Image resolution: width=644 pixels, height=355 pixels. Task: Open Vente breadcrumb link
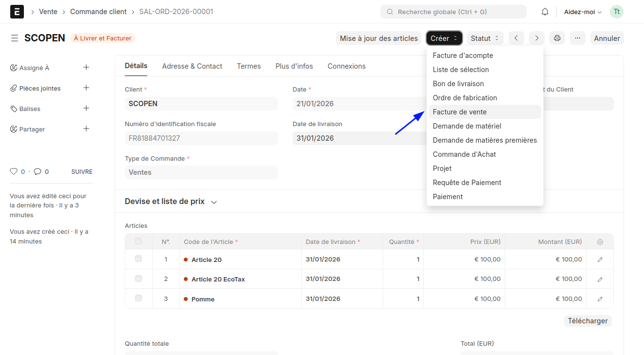48,12
